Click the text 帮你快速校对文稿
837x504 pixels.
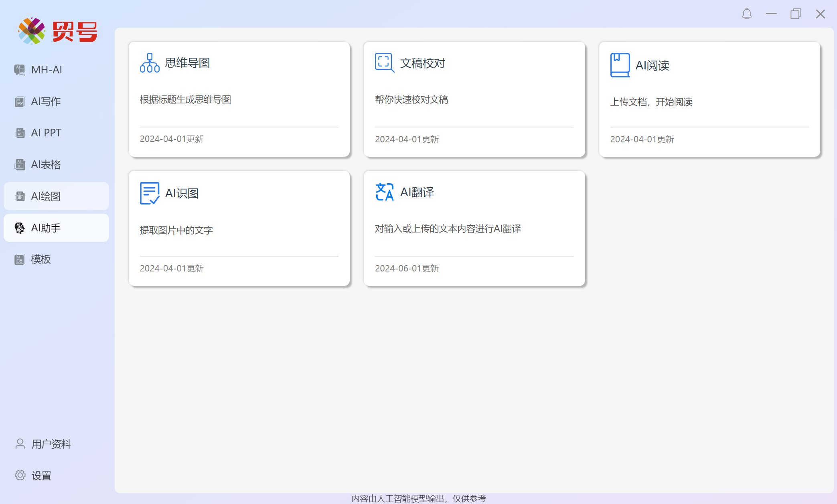pyautogui.click(x=411, y=100)
